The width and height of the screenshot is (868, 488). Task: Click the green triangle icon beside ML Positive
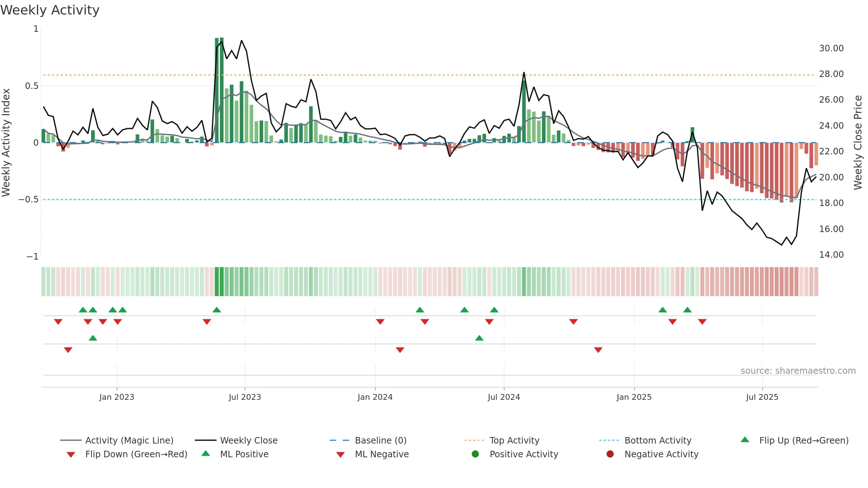click(206, 453)
